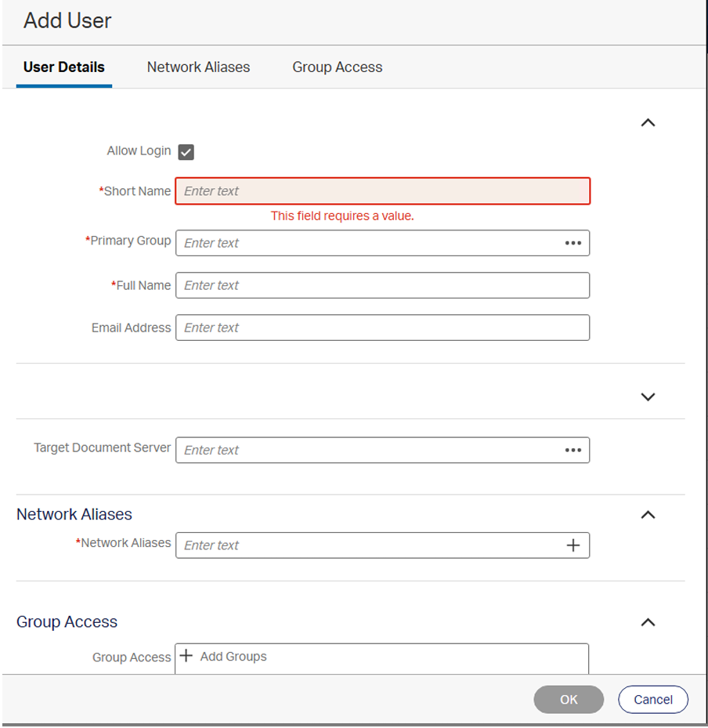Click the required Network Aliases field label
This screenshot has height=728, width=708.
click(124, 543)
